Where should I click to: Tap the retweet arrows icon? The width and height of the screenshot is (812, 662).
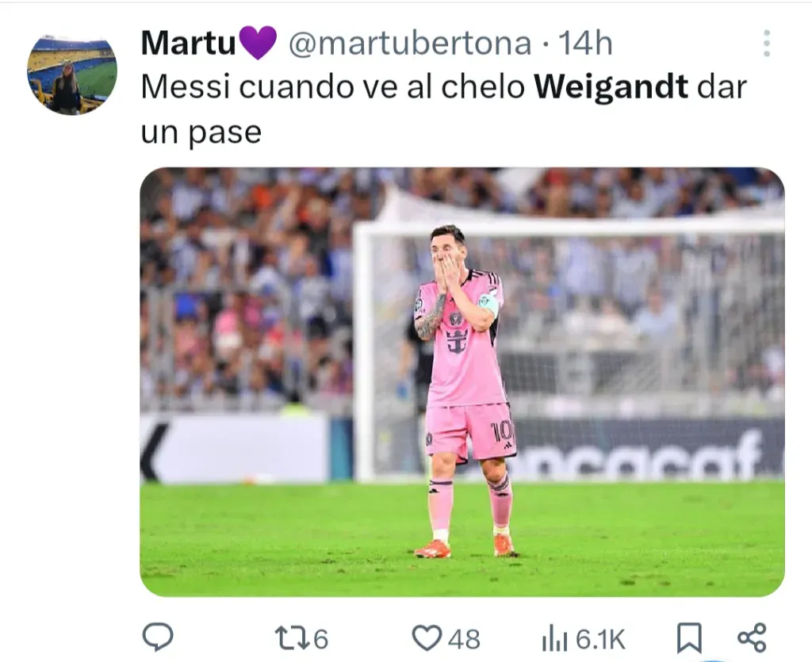(x=293, y=638)
